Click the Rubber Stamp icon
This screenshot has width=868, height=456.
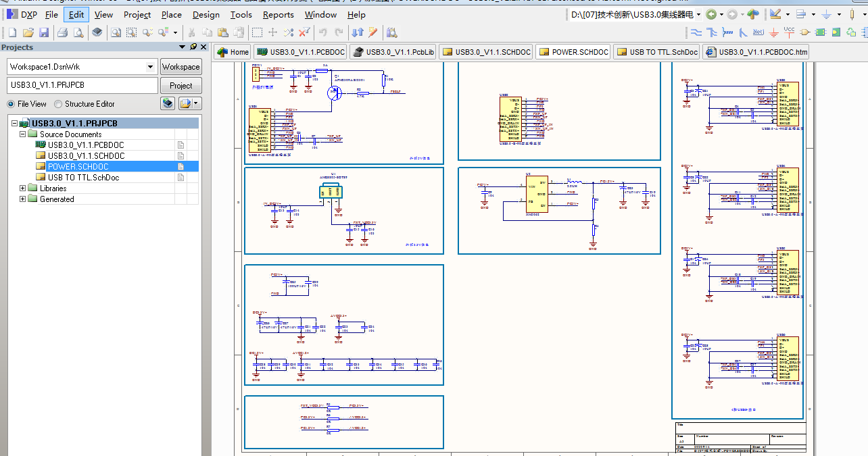pyautogui.click(x=238, y=32)
